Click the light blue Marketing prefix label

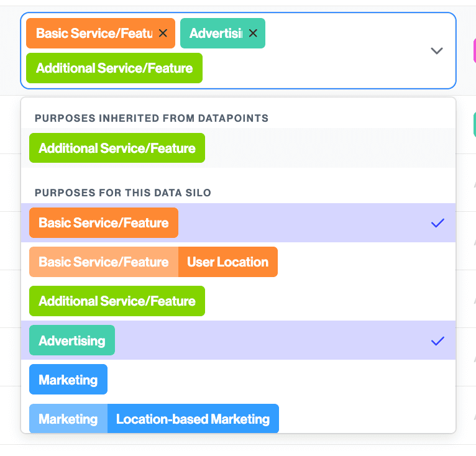tap(68, 419)
